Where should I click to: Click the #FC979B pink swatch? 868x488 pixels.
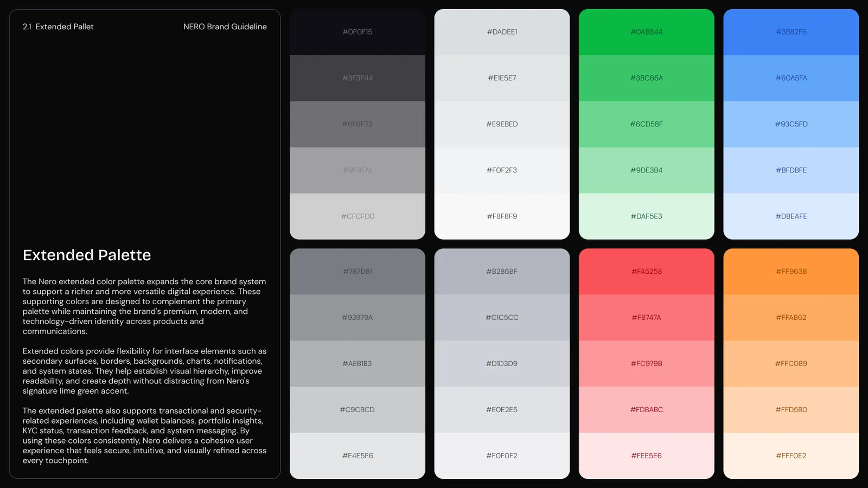tap(647, 364)
